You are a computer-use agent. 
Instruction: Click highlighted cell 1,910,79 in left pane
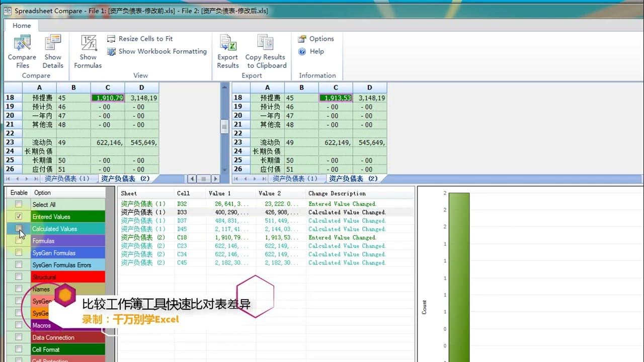(x=108, y=98)
